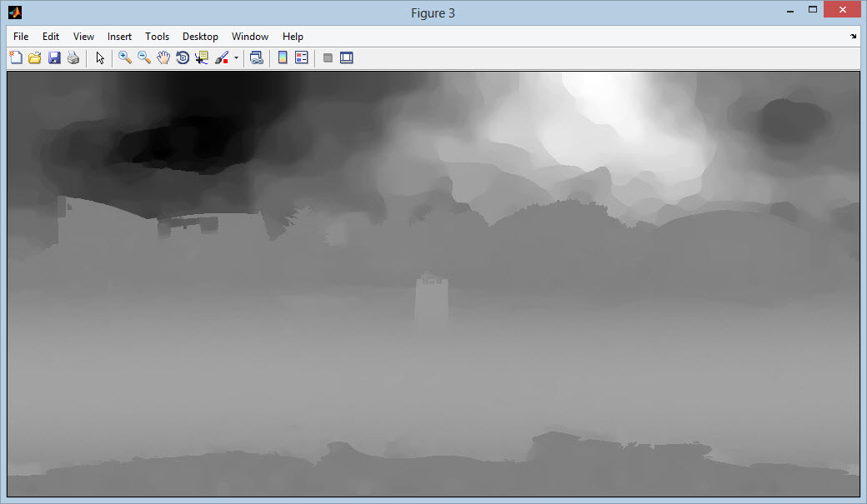Screen dimensions: 867x504
Task: Maximize the Figure 3 window
Action: (x=813, y=9)
